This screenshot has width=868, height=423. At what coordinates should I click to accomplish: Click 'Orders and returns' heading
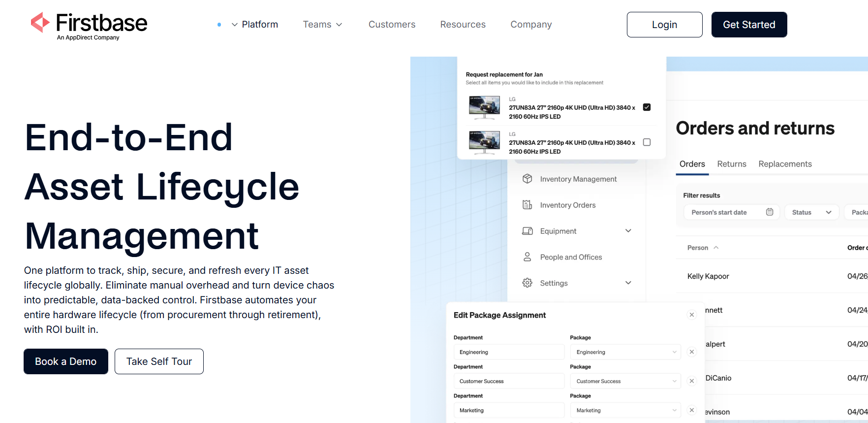[755, 128]
